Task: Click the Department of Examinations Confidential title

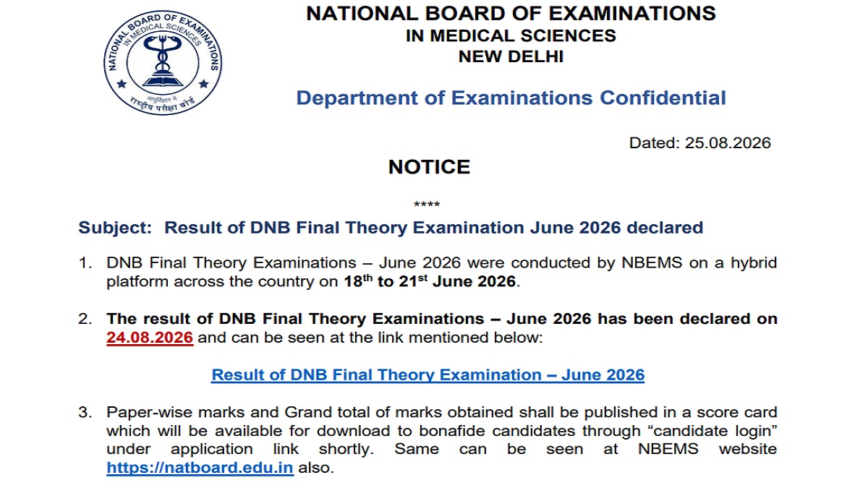Action: coord(511,98)
